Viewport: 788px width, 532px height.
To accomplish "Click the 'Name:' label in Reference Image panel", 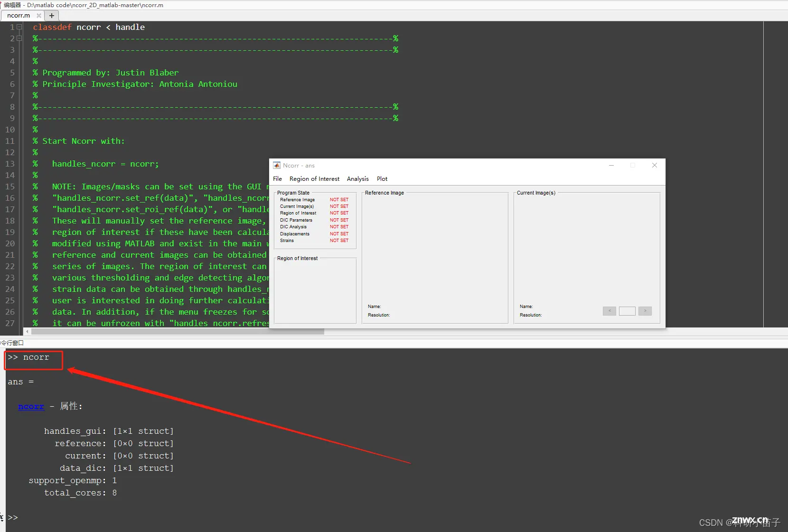I will (x=375, y=307).
